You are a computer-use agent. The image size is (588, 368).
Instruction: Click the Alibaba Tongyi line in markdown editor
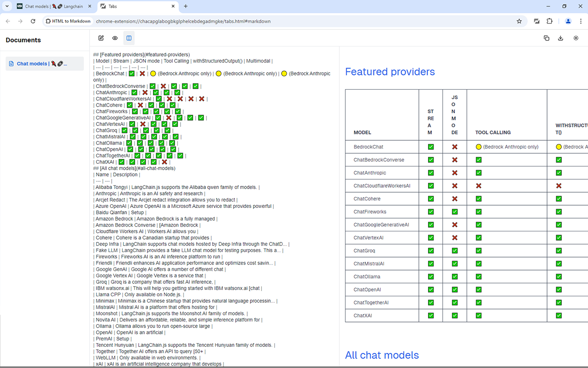pos(176,187)
